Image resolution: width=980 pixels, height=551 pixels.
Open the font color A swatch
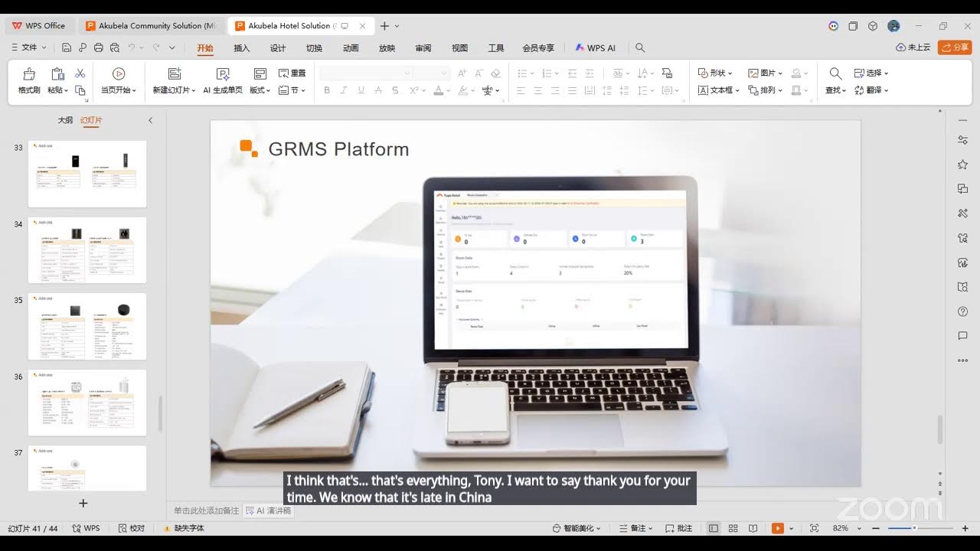click(x=438, y=90)
